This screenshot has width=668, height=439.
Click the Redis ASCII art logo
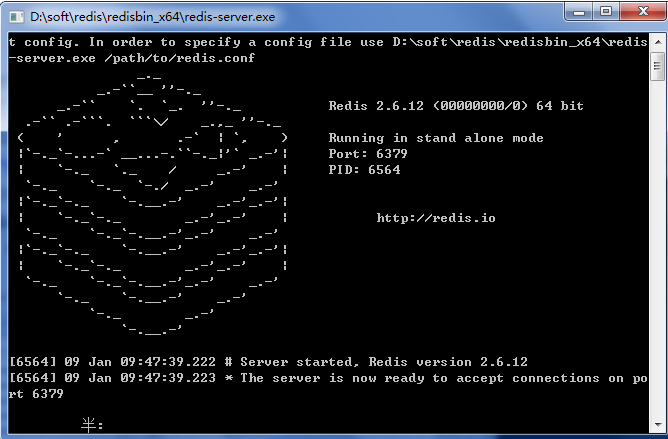pyautogui.click(x=153, y=205)
